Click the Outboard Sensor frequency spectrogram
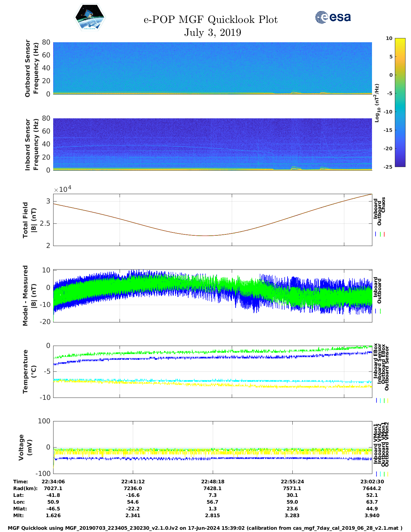 [212, 68]
